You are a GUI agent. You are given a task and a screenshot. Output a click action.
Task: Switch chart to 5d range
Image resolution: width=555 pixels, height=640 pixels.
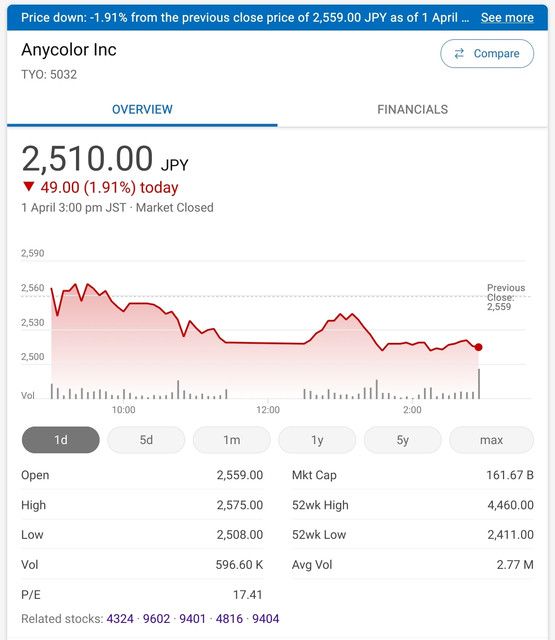pos(146,440)
